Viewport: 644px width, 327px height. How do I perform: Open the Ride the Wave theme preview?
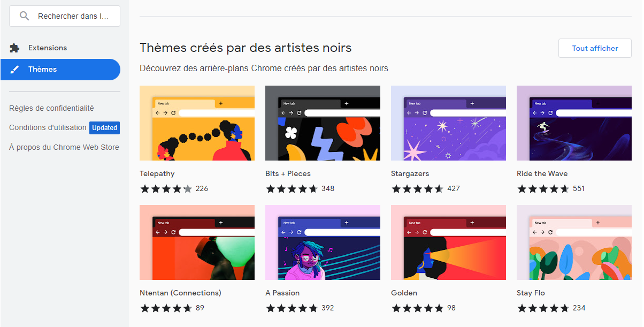574,123
